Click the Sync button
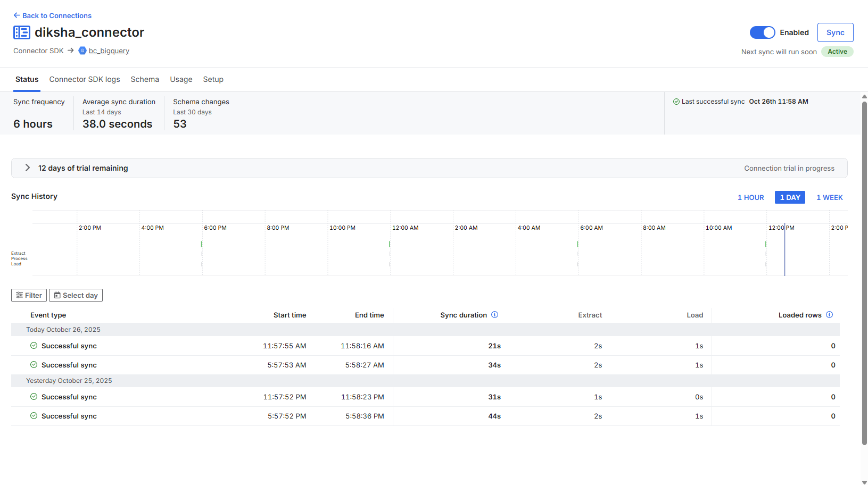 pyautogui.click(x=835, y=32)
